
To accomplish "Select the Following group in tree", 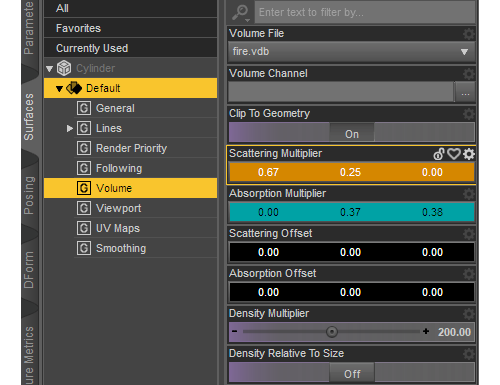I will [119, 168].
